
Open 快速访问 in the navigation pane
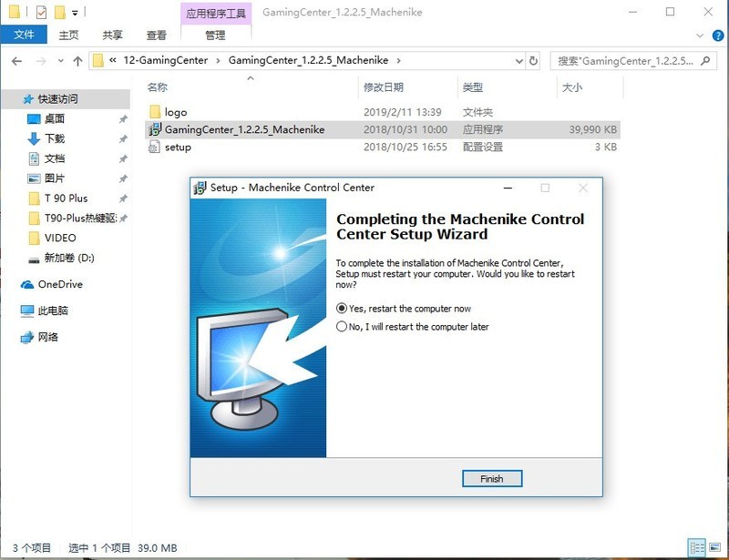tap(57, 99)
